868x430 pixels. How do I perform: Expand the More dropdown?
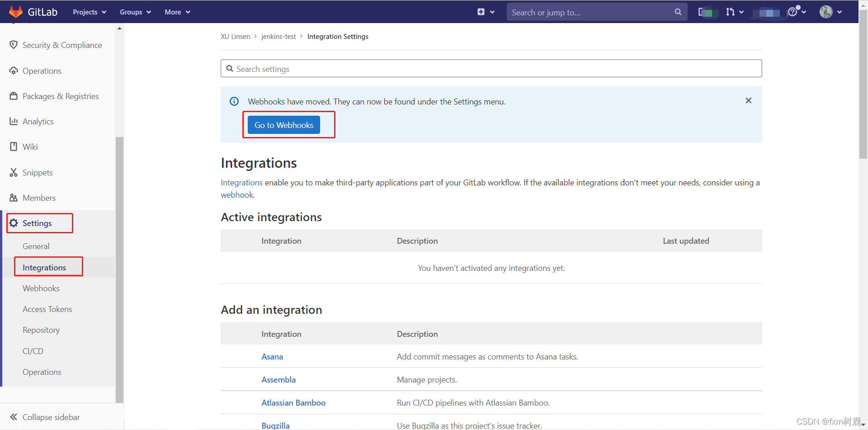click(177, 12)
